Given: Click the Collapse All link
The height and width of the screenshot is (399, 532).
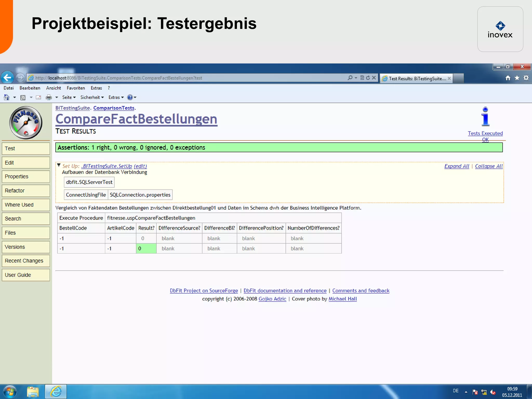Looking at the screenshot, I should (x=489, y=166).
